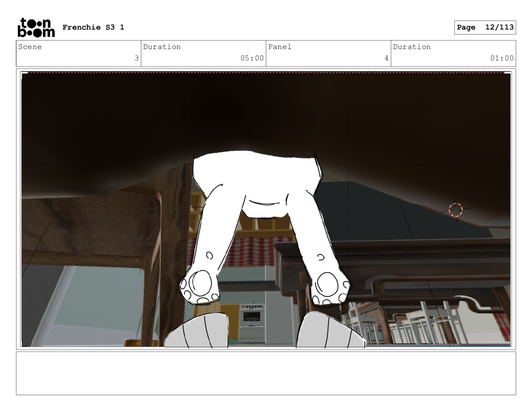Click the Toon Boom logo
The image size is (532, 411).
[36, 27]
